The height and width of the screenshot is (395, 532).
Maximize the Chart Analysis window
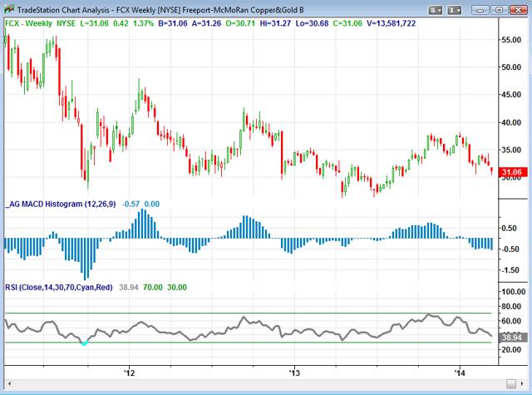(x=499, y=10)
